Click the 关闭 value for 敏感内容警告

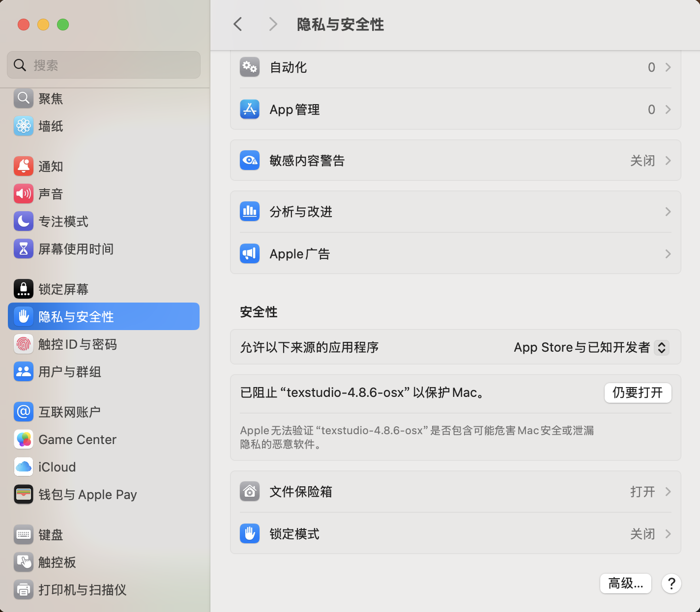tap(642, 161)
